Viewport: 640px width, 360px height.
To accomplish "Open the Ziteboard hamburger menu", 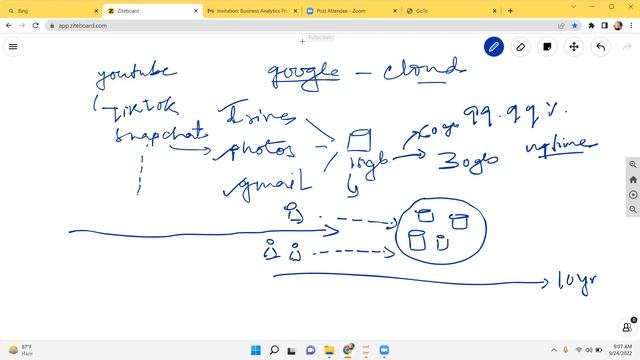I will (x=13, y=47).
